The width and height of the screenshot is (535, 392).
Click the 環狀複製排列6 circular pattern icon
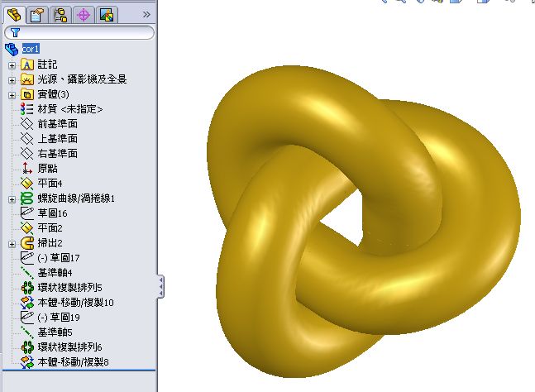click(x=27, y=347)
